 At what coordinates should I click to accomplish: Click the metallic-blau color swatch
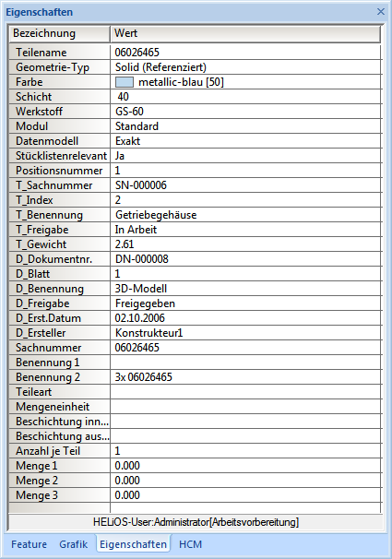click(125, 82)
